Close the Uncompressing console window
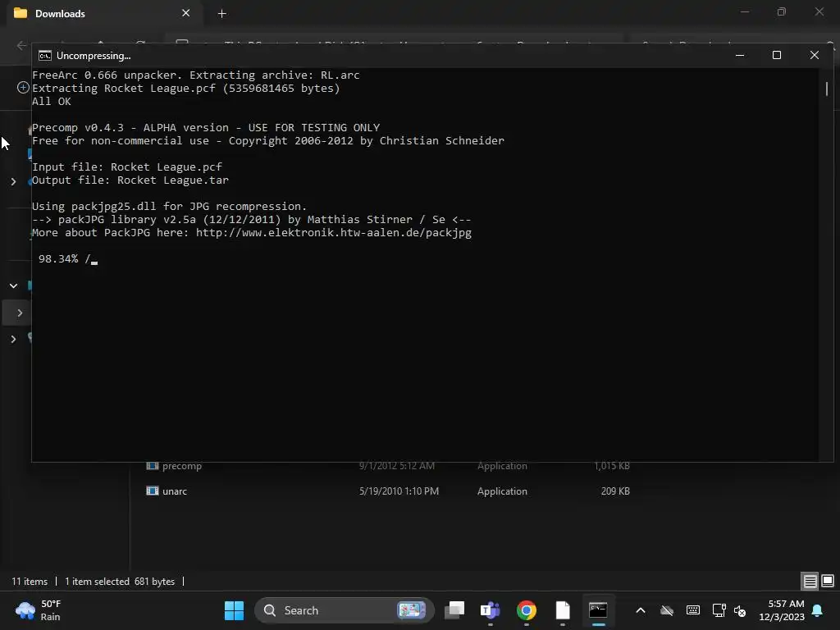 [x=815, y=55]
